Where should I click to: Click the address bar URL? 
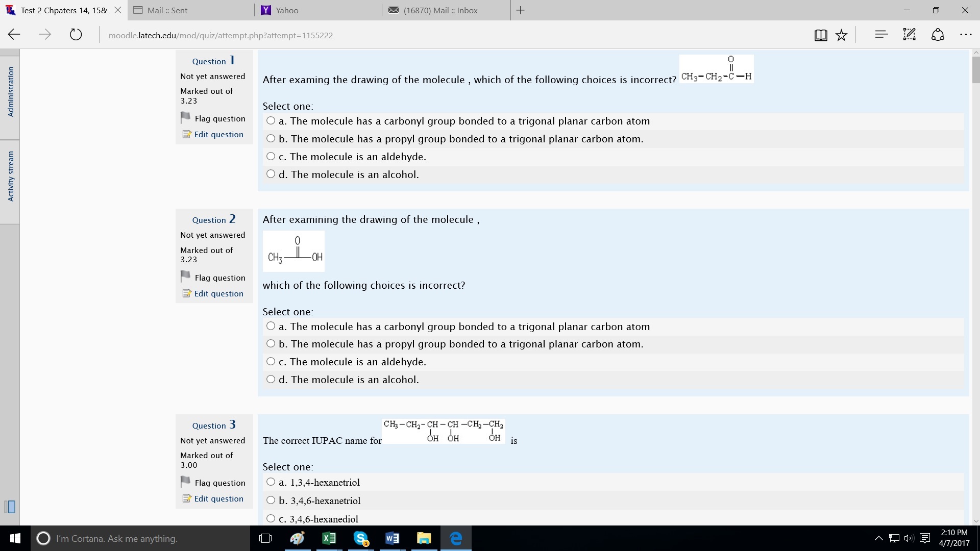point(220,35)
